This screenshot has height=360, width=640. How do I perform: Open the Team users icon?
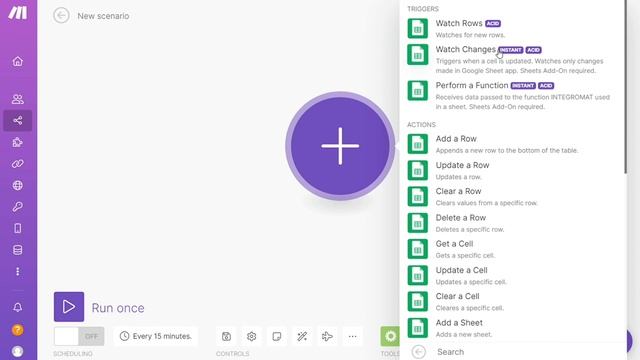point(18,99)
